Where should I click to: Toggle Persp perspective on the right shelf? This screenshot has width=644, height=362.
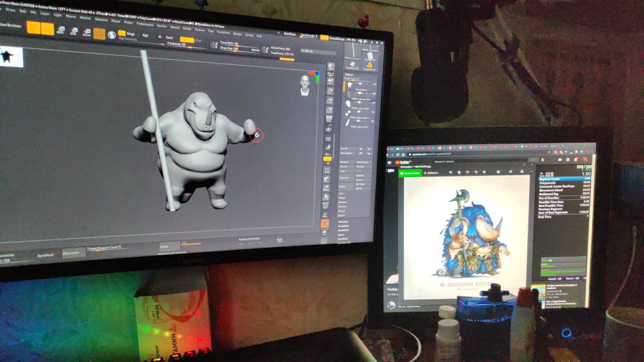pyautogui.click(x=329, y=119)
